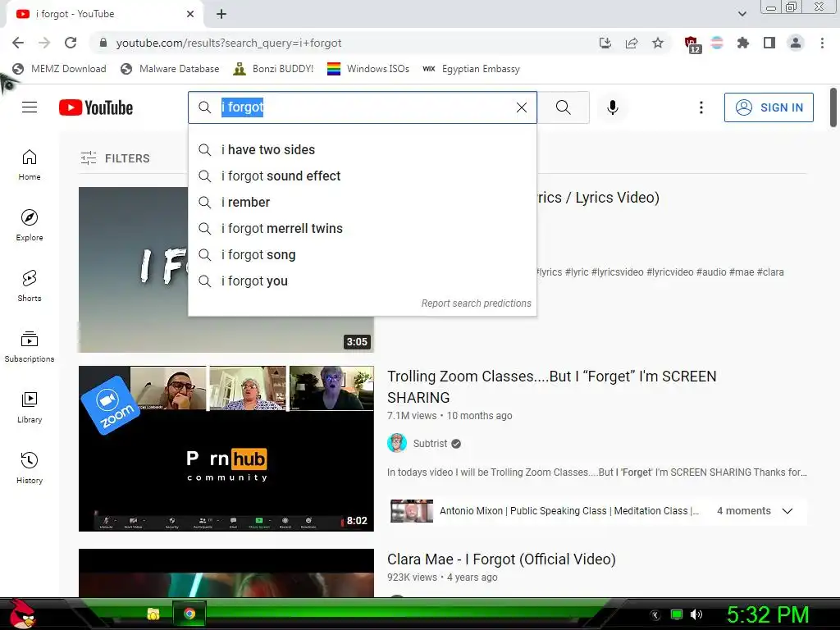Open Shorts in the sidebar

pos(30,286)
